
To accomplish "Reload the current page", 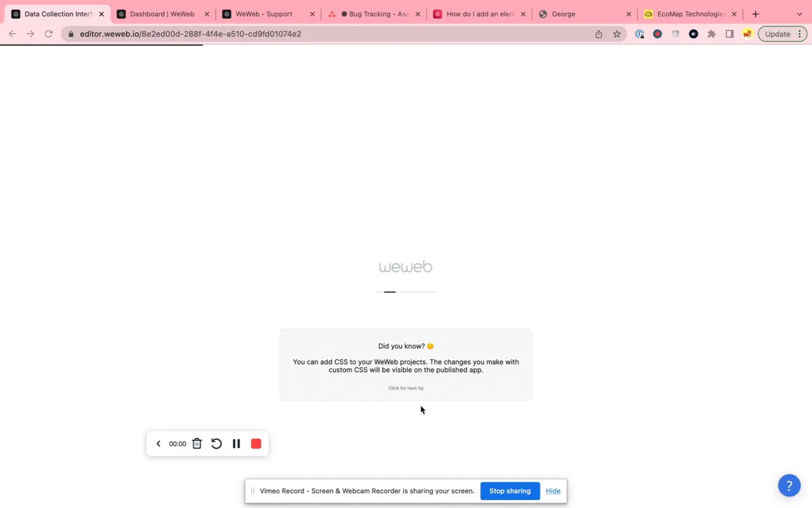I will pyautogui.click(x=49, y=34).
